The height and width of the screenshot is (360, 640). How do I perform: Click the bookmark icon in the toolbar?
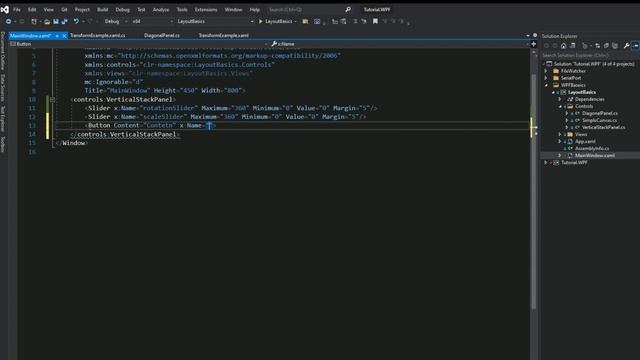pyautogui.click(x=375, y=21)
